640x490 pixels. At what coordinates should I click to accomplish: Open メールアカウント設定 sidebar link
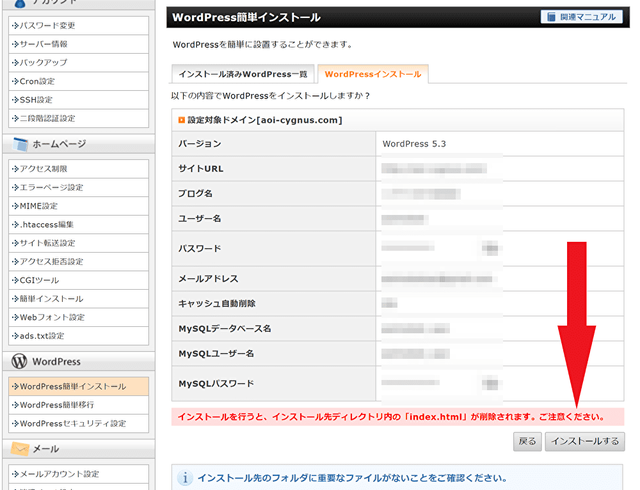click(78, 474)
